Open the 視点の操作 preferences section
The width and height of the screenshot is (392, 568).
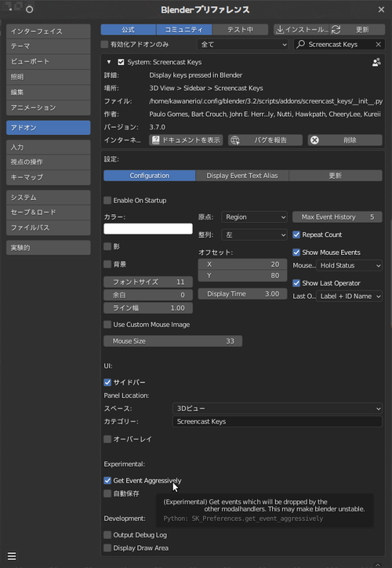(x=49, y=162)
